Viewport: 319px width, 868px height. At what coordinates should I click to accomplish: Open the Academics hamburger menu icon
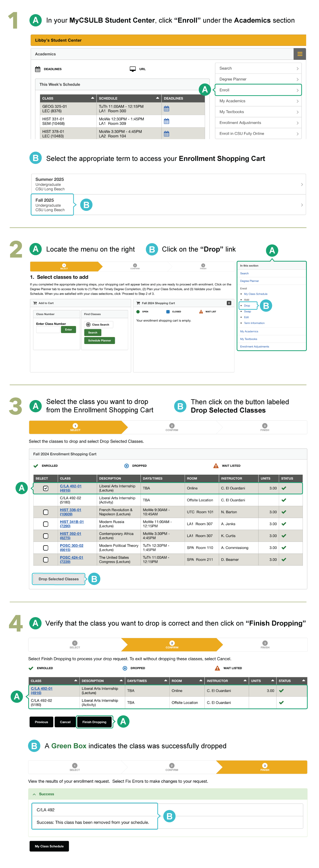300,54
